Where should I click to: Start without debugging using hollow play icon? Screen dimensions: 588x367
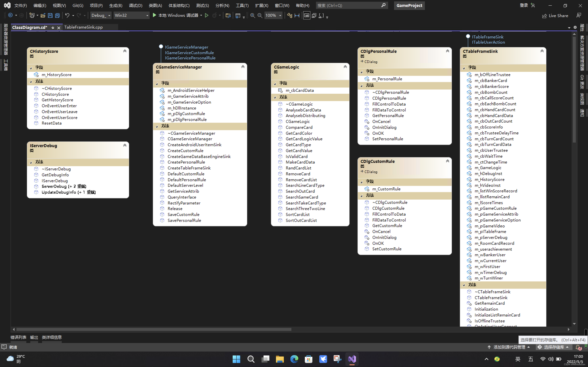coord(207,16)
